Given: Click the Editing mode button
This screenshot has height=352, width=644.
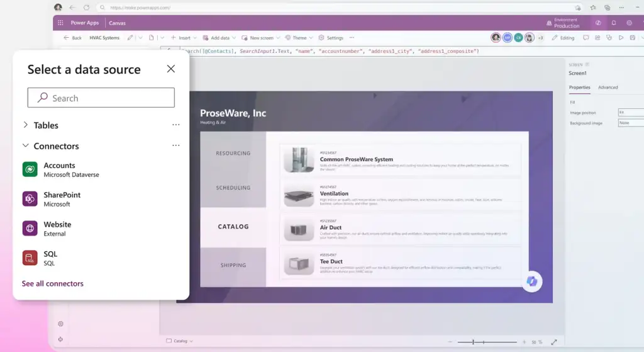Looking at the screenshot, I should pos(563,38).
